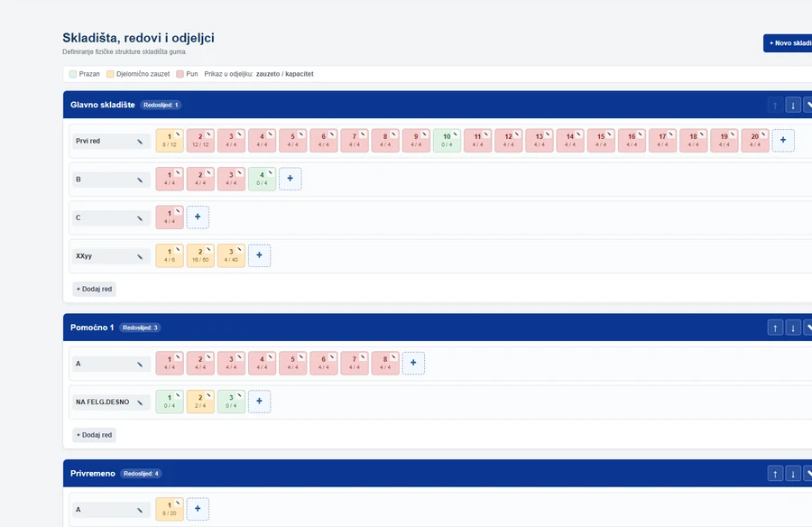Click the edit pencil for row C
This screenshot has width=812, height=527.
coord(140,218)
